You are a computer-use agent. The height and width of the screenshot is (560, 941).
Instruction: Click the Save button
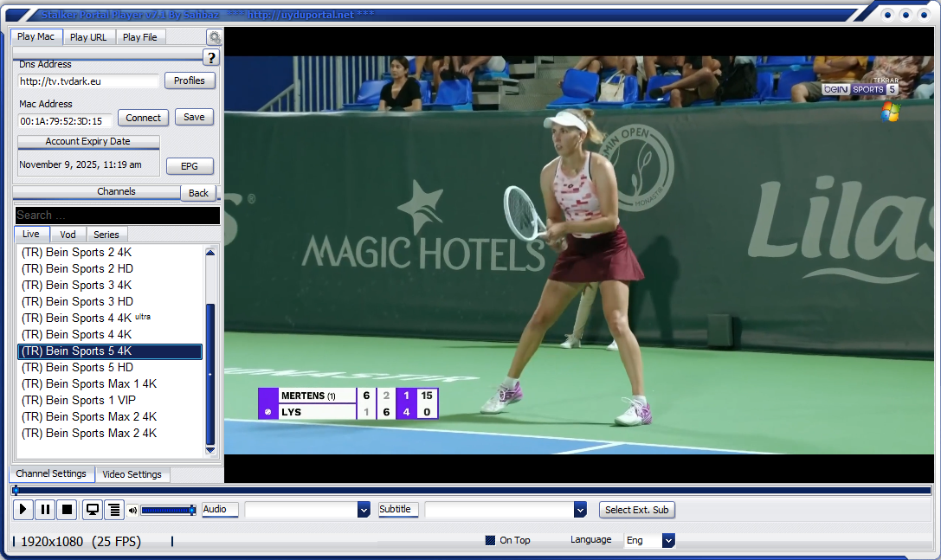(x=194, y=117)
